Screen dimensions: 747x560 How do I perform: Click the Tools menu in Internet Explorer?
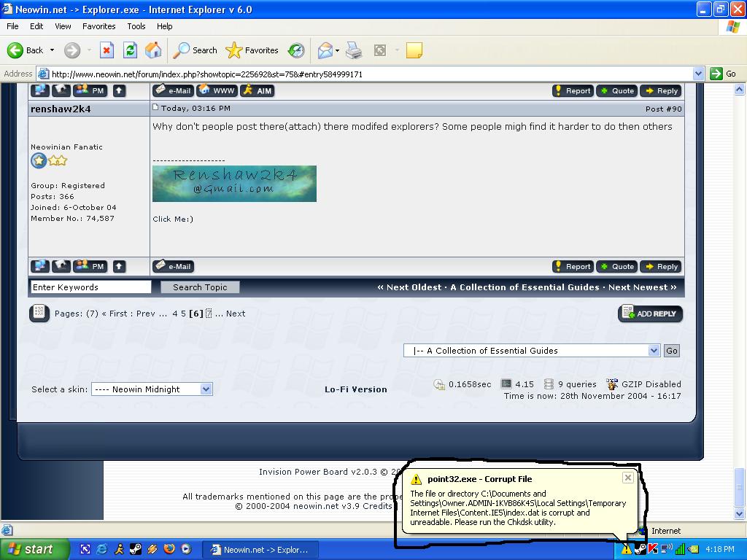(136, 26)
